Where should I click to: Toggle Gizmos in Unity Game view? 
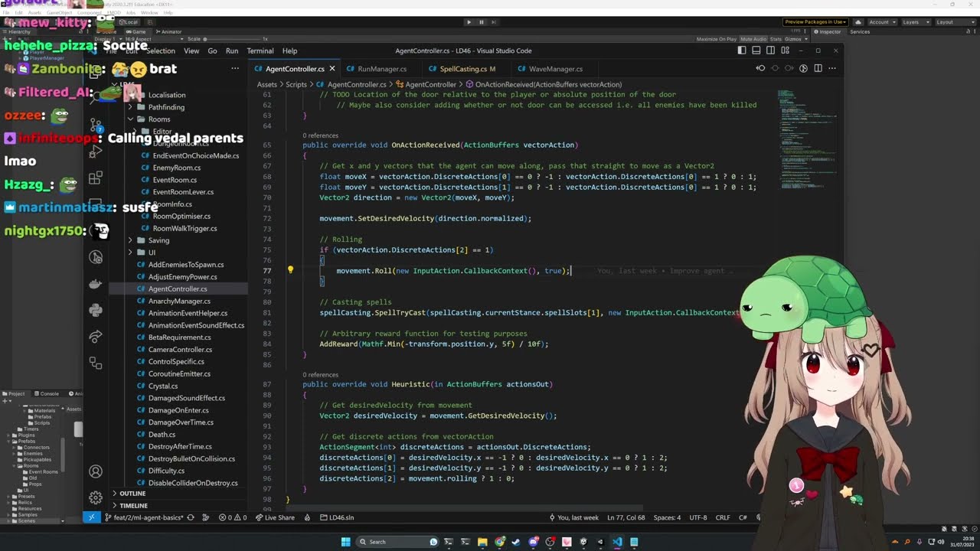pos(792,39)
